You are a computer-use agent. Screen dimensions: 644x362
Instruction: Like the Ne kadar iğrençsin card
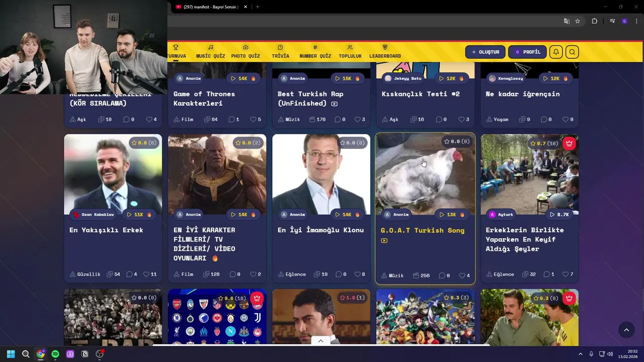click(x=568, y=119)
